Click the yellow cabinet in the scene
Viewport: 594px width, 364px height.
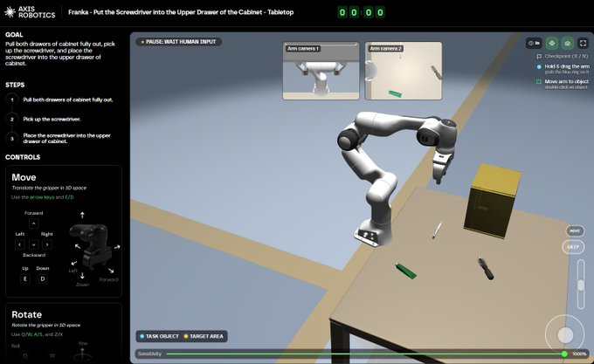[493, 201]
